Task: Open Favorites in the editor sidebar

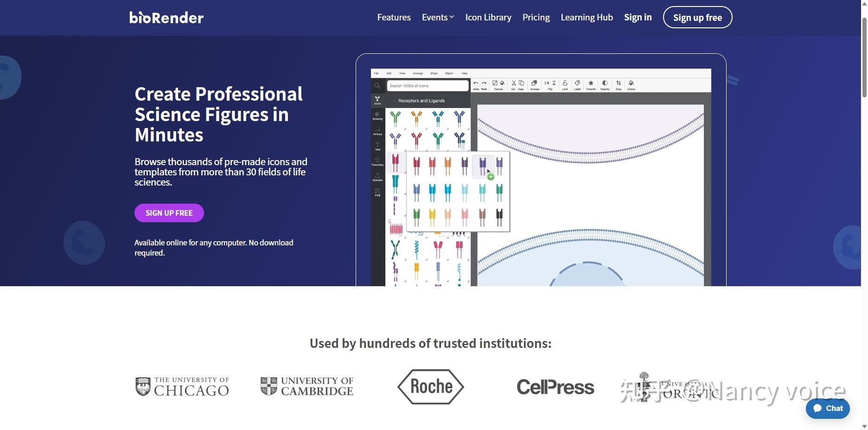Action: click(377, 161)
